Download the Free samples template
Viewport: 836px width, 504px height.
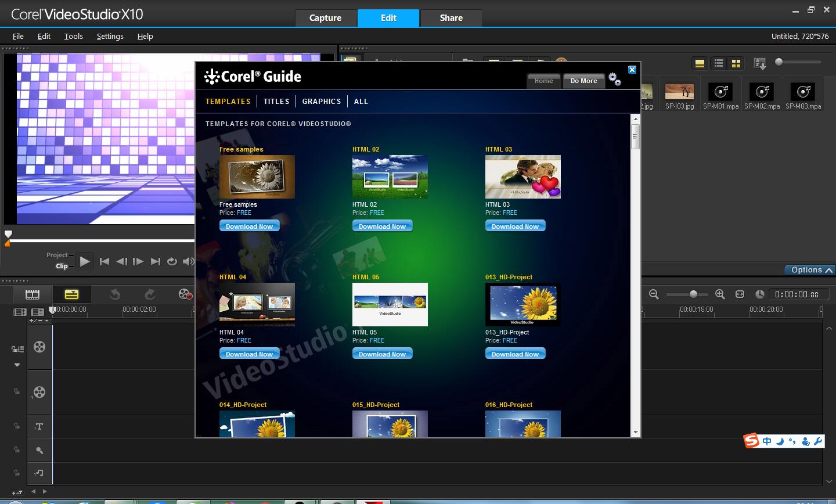250,226
